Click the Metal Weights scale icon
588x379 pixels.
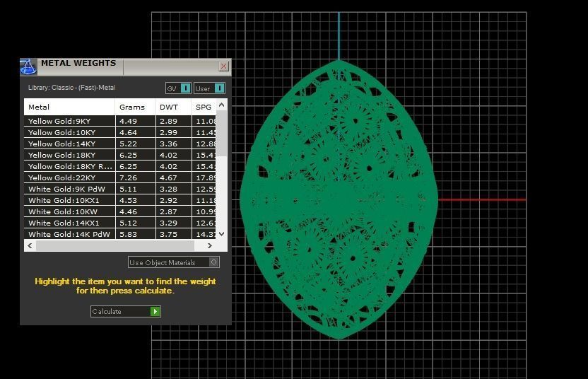[28, 66]
